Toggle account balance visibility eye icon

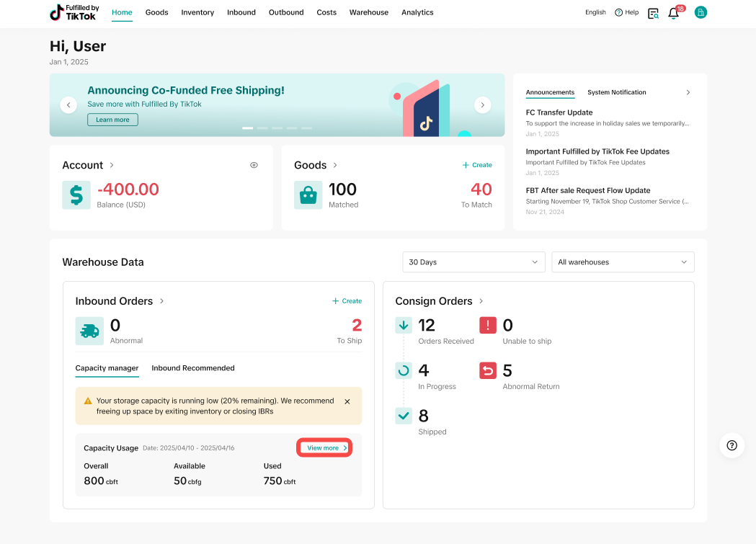[254, 165]
